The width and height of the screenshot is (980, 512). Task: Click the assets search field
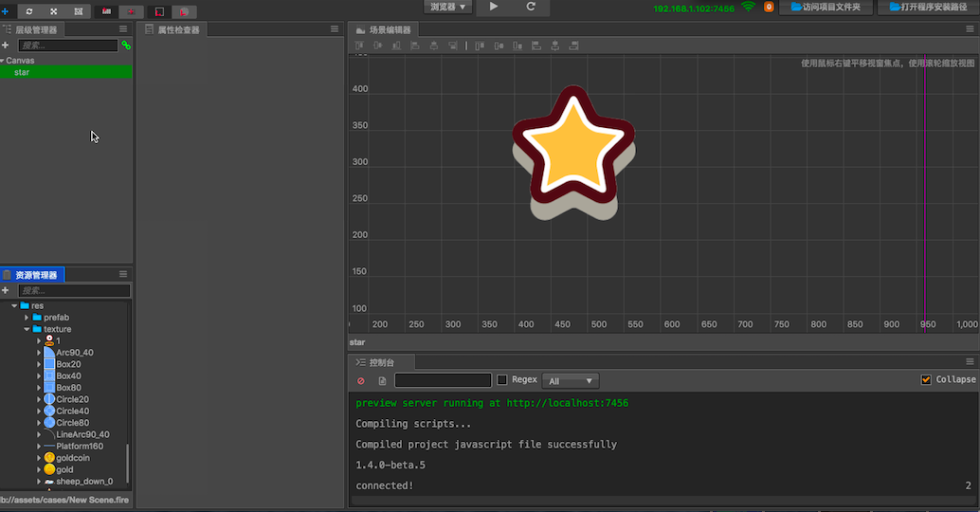click(x=74, y=290)
